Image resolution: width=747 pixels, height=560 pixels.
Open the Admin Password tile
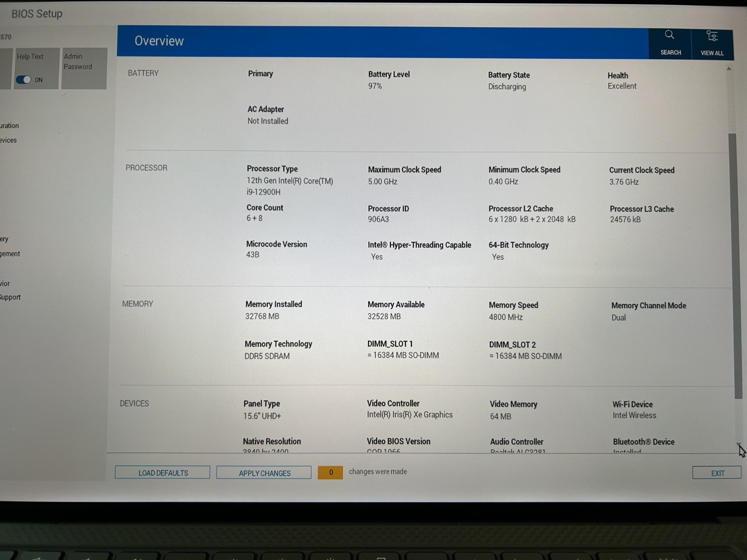click(x=84, y=68)
